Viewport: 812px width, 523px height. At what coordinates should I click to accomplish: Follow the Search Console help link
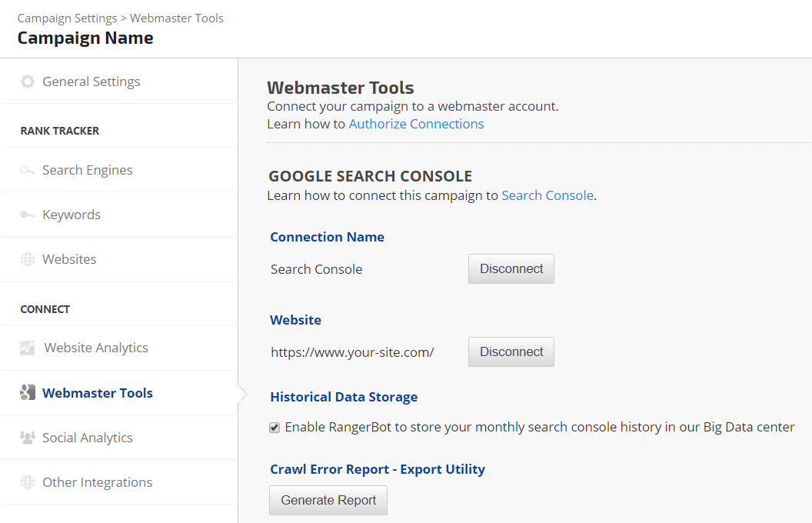(x=547, y=195)
